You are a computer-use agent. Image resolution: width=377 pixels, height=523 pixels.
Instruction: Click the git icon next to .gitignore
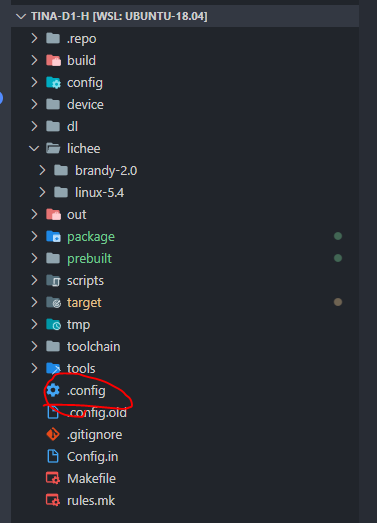(x=53, y=434)
